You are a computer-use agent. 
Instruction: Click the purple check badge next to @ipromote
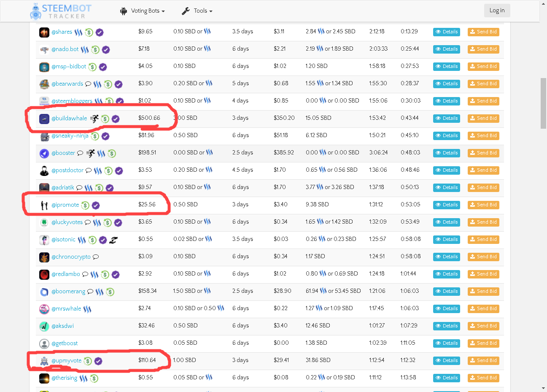click(96, 205)
